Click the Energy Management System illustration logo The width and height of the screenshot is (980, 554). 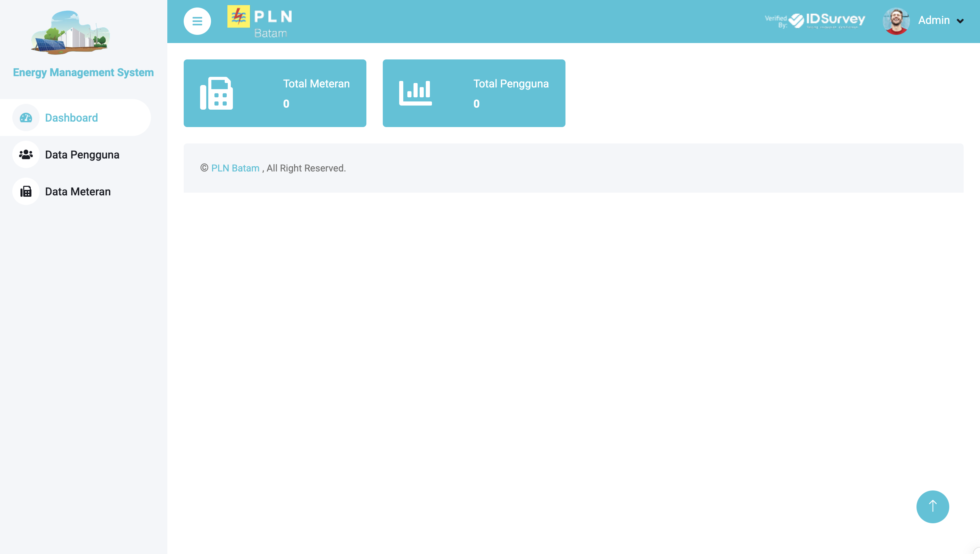(x=71, y=33)
